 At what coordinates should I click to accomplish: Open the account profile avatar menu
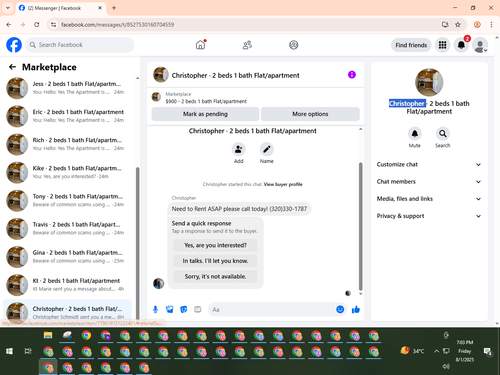[x=480, y=45]
